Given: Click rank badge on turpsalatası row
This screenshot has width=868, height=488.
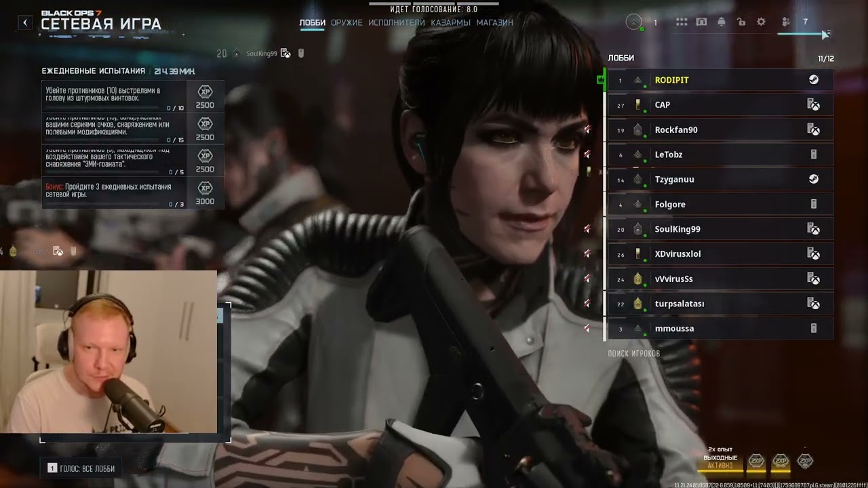Looking at the screenshot, I should pyautogui.click(x=638, y=304).
